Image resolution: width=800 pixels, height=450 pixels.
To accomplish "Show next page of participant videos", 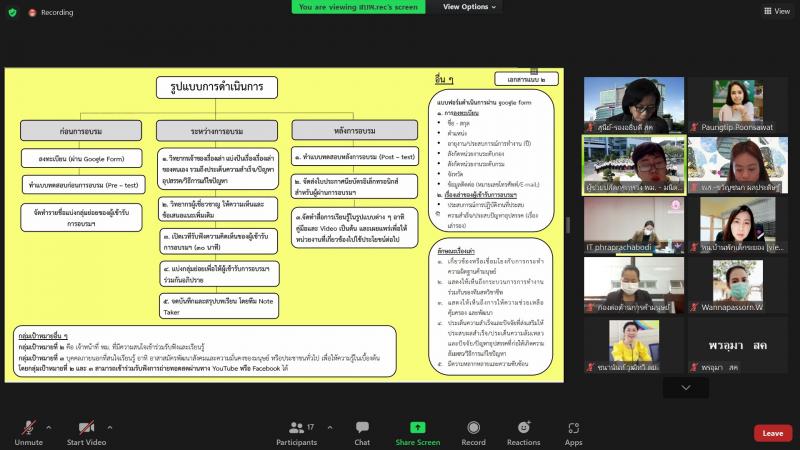I will click(686, 388).
